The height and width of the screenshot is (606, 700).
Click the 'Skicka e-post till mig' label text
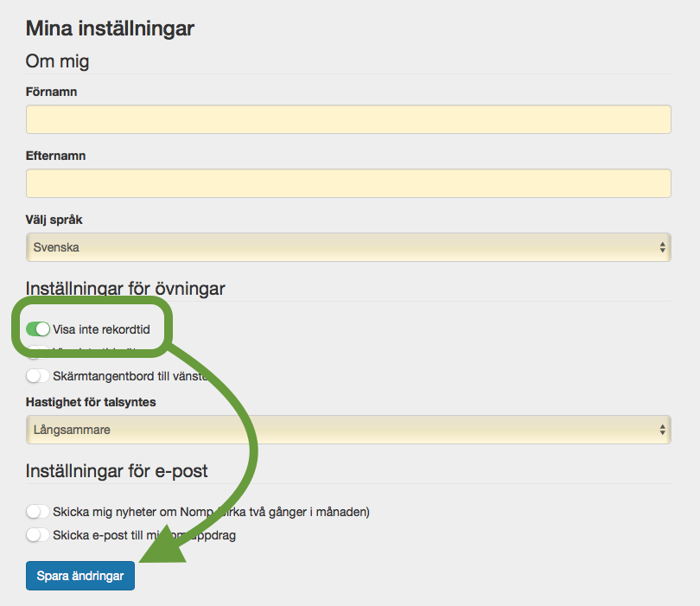(104, 535)
